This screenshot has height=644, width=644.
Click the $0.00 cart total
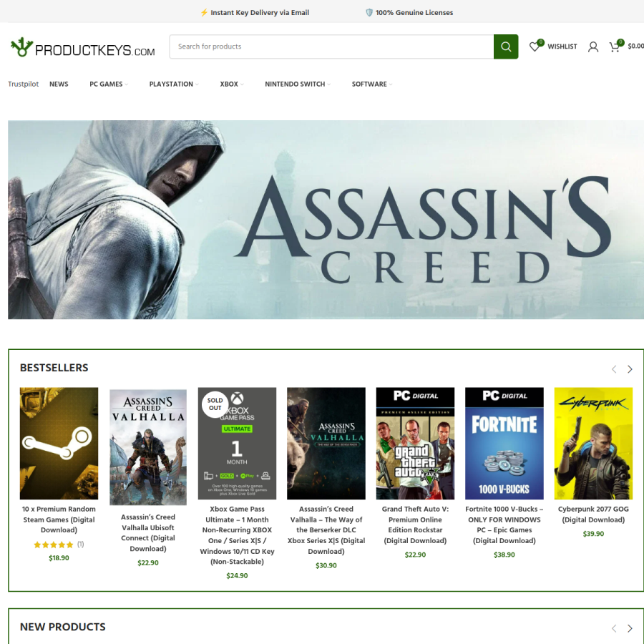coord(636,46)
